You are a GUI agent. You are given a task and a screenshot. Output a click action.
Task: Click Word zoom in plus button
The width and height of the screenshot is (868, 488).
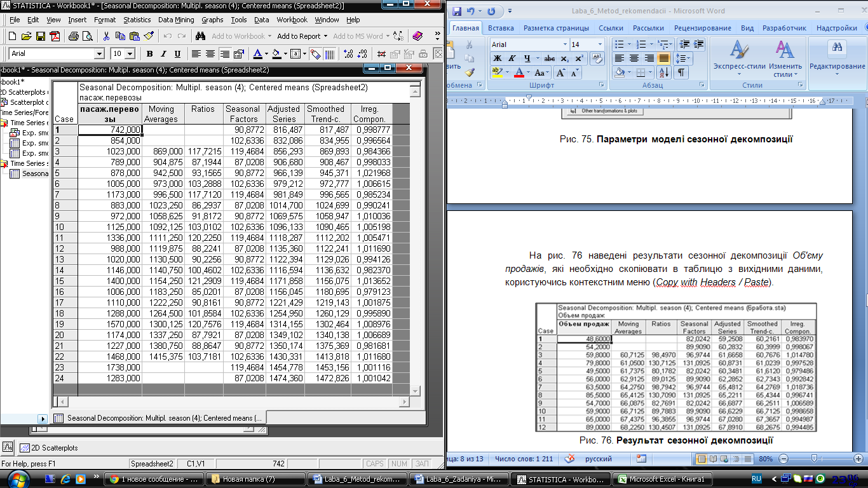pyautogui.click(x=858, y=459)
